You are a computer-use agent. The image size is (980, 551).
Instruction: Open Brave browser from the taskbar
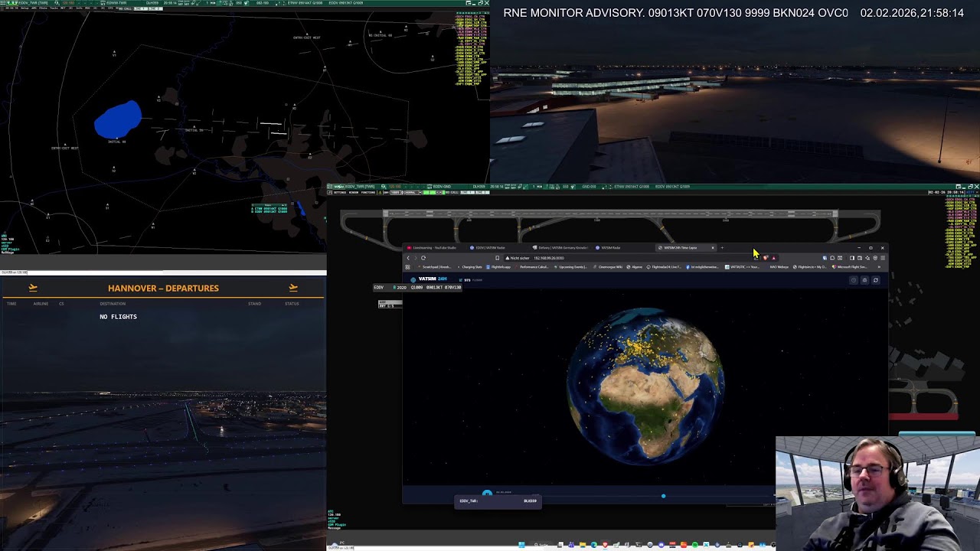click(x=606, y=545)
